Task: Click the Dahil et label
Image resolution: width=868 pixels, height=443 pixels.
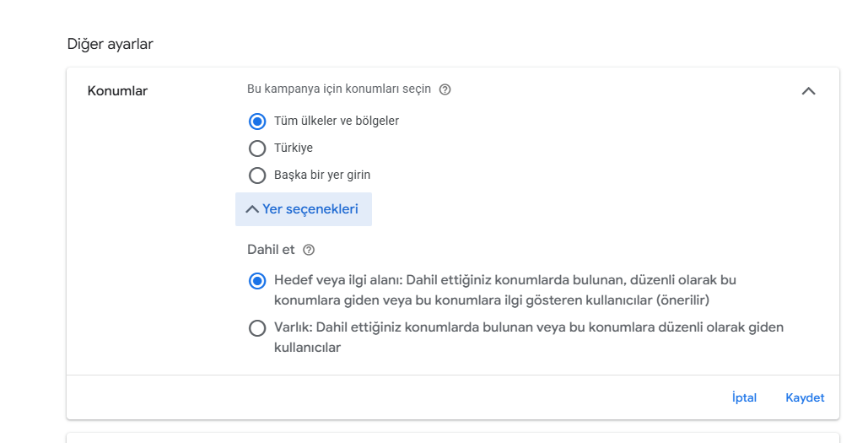Action: pyautogui.click(x=272, y=250)
